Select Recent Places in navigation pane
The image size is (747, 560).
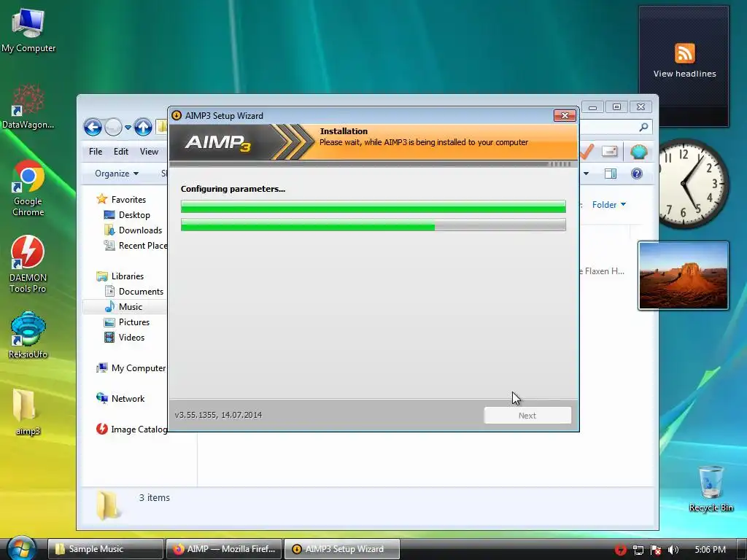135,245
